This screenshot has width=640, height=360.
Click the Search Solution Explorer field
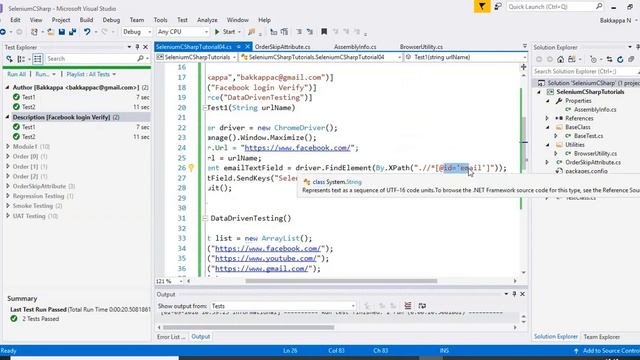click(x=586, y=71)
